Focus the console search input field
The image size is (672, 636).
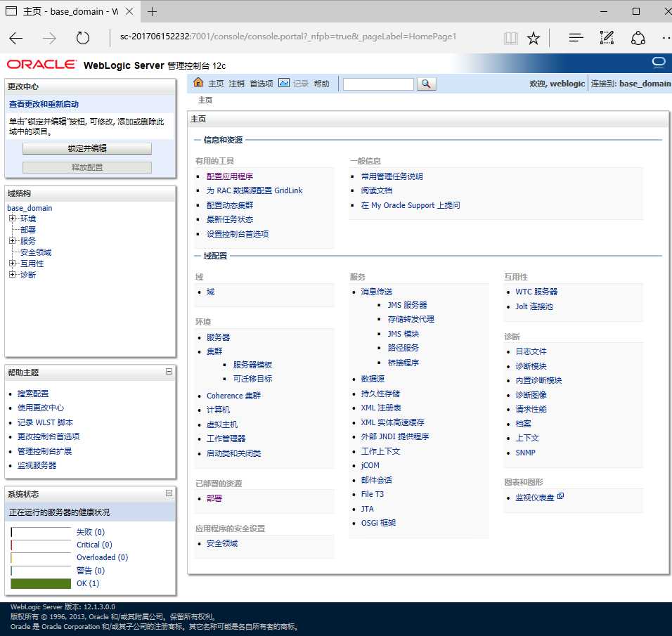click(x=378, y=84)
